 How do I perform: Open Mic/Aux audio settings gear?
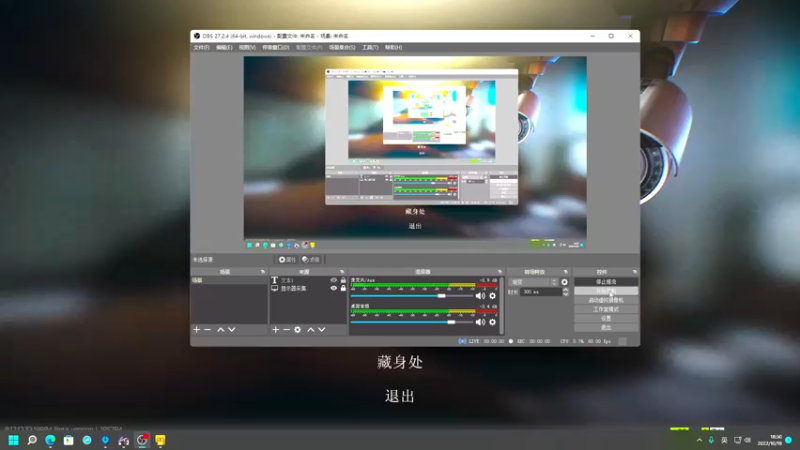[x=492, y=296]
